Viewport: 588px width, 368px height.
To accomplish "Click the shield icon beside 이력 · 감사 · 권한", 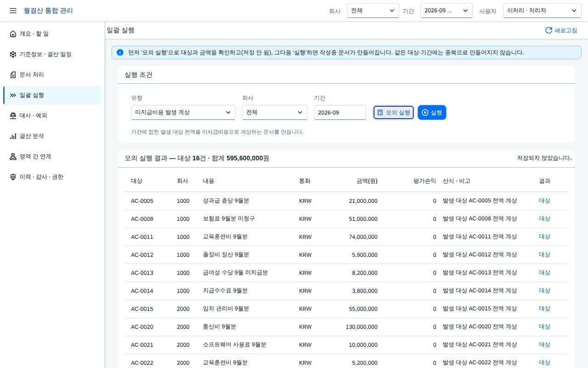I will [13, 177].
